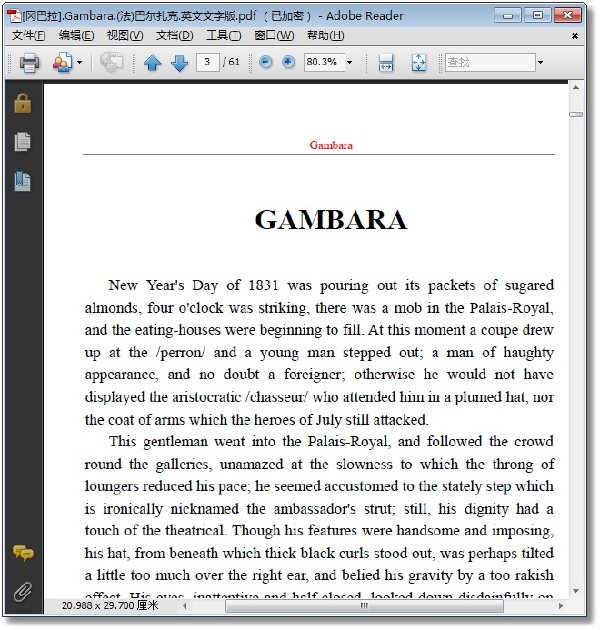The width and height of the screenshot is (600, 630).
Task: Click the vertical scrollbar up arrow
Action: [576, 88]
